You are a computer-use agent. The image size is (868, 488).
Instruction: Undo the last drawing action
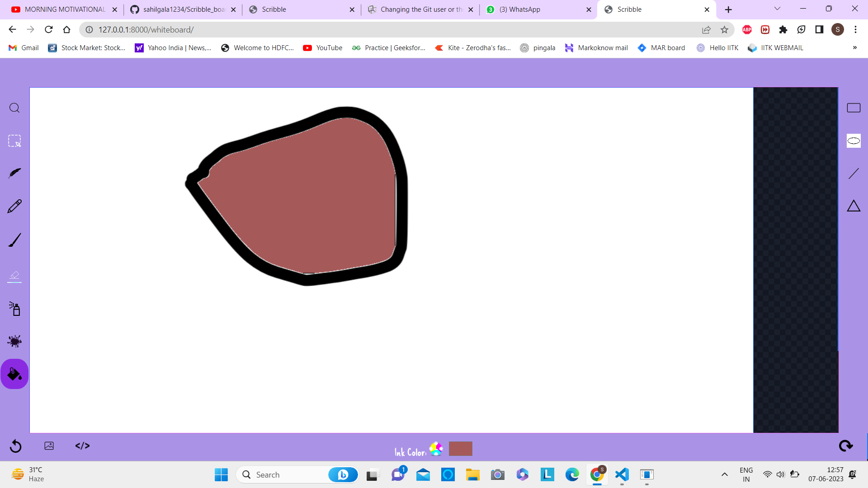click(x=15, y=446)
